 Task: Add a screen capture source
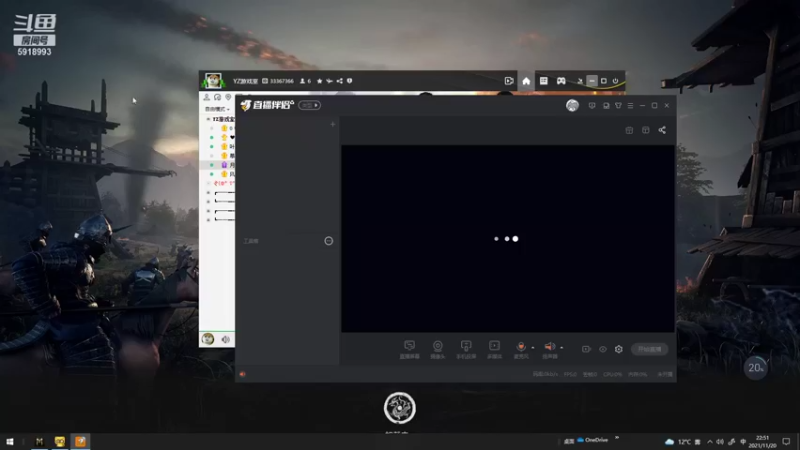[x=409, y=349]
